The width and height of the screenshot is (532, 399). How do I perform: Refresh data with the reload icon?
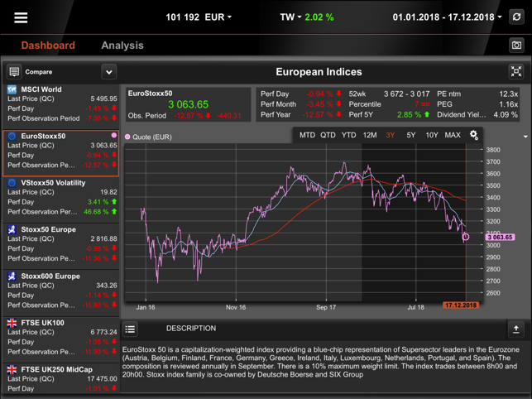click(516, 17)
